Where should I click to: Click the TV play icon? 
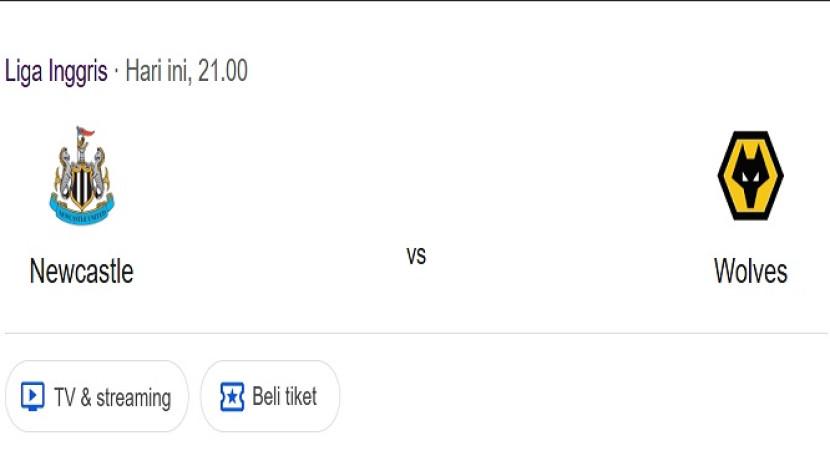click(x=33, y=397)
